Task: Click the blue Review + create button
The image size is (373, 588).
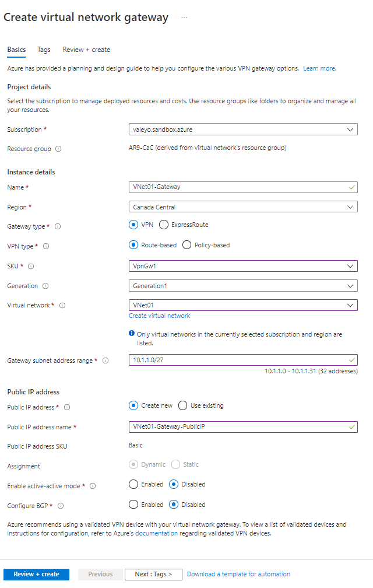Action: pyautogui.click(x=36, y=574)
